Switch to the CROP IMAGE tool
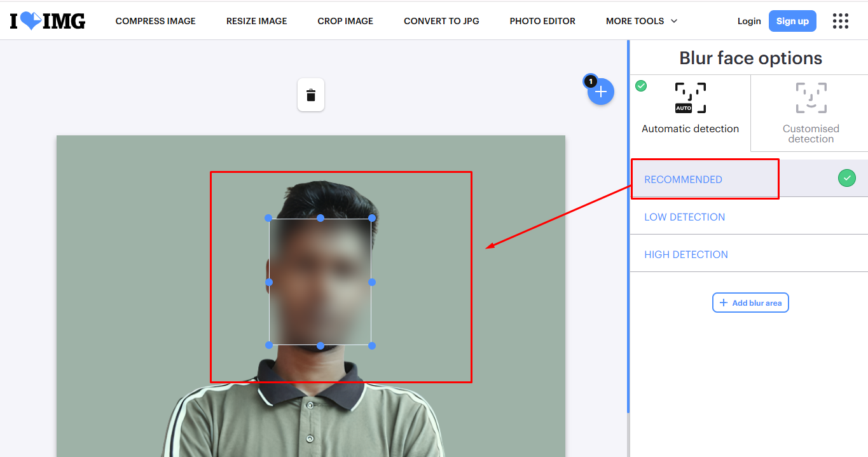Viewport: 868px width, 457px height. pyautogui.click(x=345, y=20)
